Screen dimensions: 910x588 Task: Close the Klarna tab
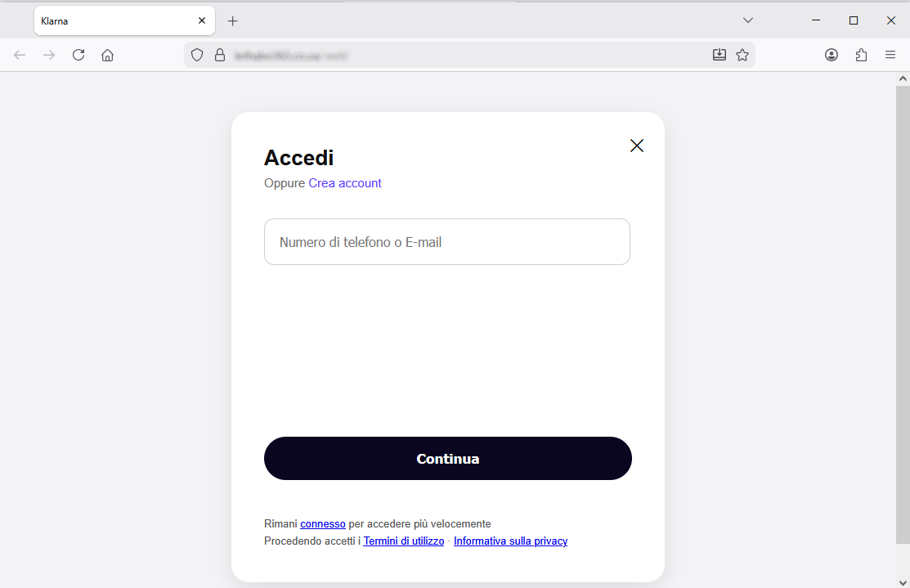(202, 20)
